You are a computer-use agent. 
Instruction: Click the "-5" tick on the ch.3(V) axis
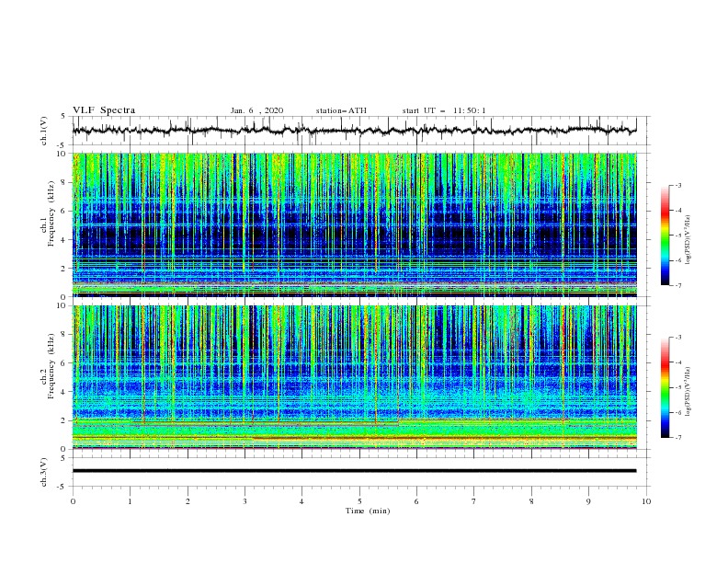pos(63,487)
